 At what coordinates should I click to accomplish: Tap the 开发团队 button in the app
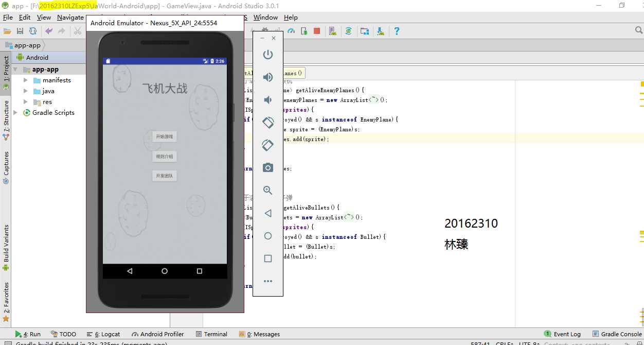tap(165, 176)
